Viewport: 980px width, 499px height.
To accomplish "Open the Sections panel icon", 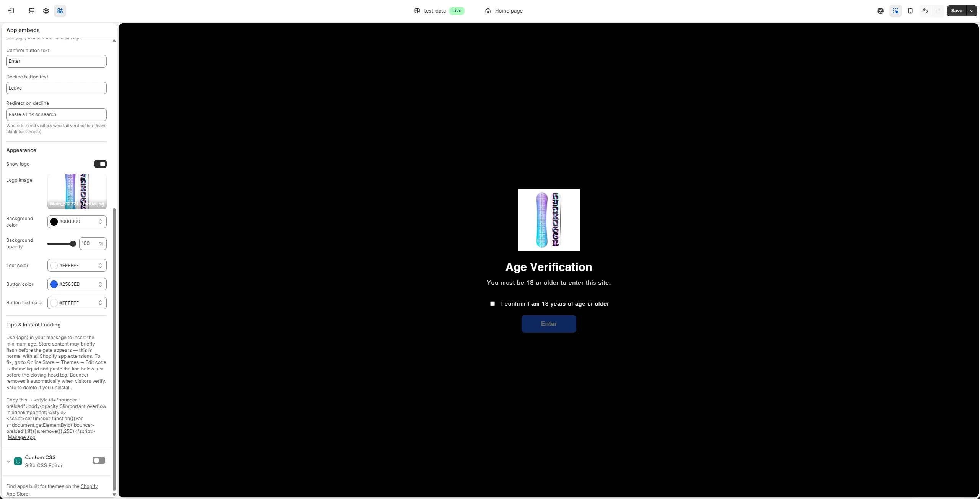I will [x=32, y=11].
